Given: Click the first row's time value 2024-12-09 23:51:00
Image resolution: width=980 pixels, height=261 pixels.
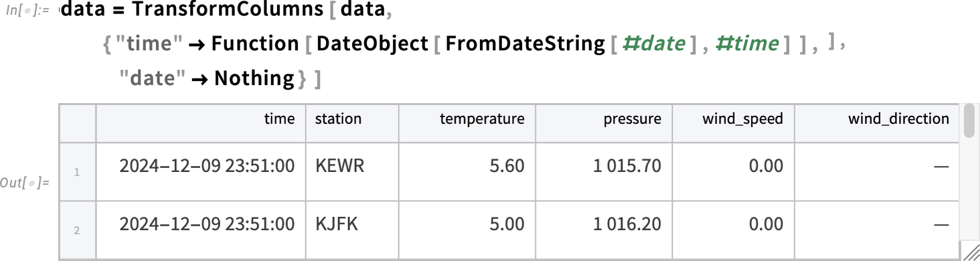Looking at the screenshot, I should click(207, 166).
